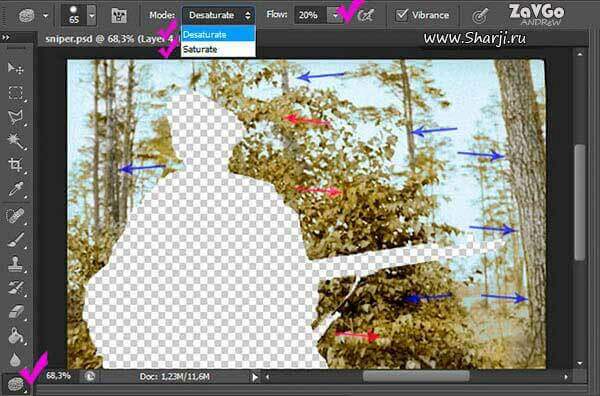Click the vertical scrollbar thumb

tap(580, 203)
